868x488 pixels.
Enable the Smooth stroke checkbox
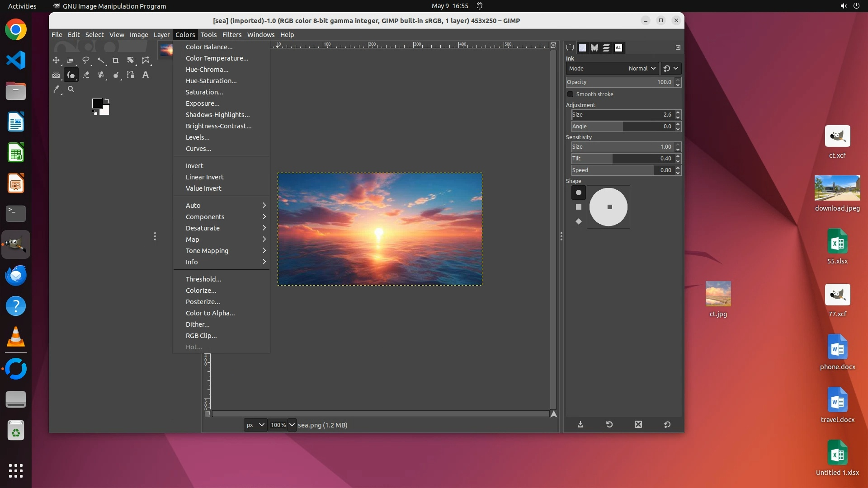[x=571, y=94]
